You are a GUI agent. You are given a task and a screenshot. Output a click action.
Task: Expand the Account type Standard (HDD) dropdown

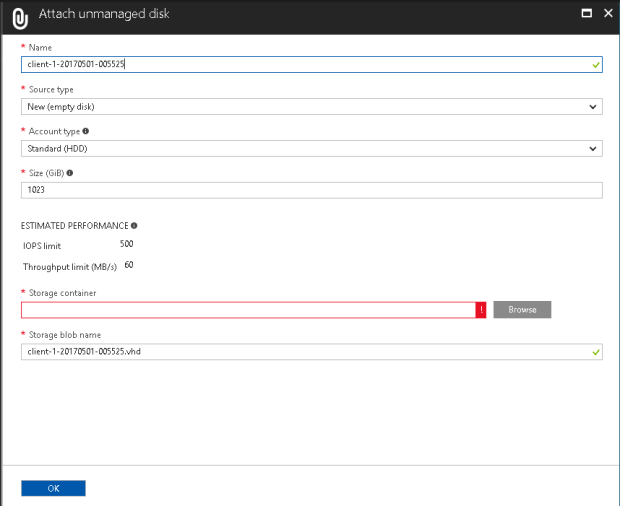click(311, 148)
